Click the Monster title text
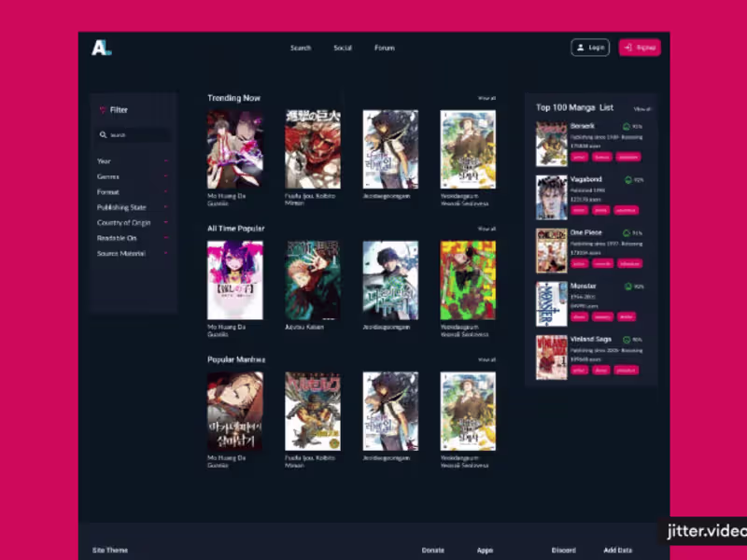747x560 pixels. pos(583,287)
